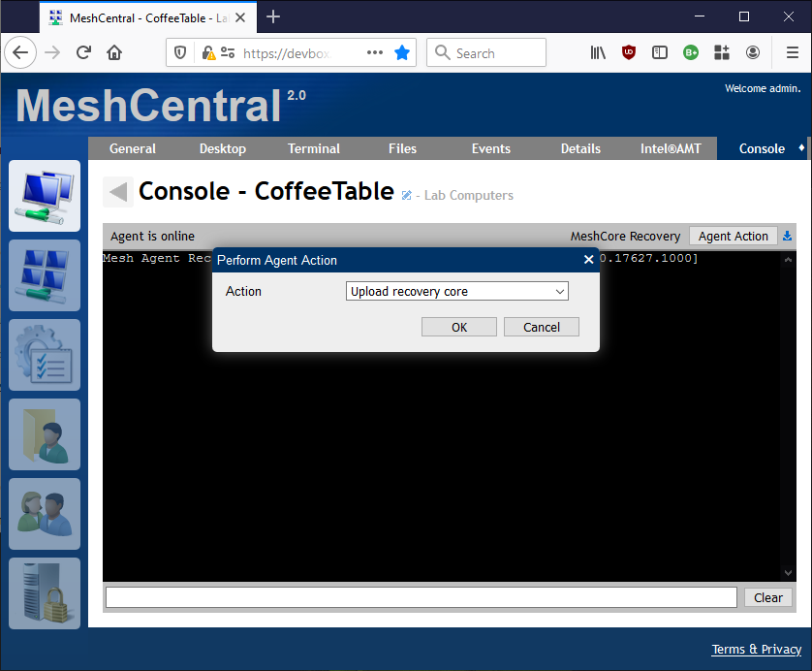Click the Welcome admin text

click(763, 88)
